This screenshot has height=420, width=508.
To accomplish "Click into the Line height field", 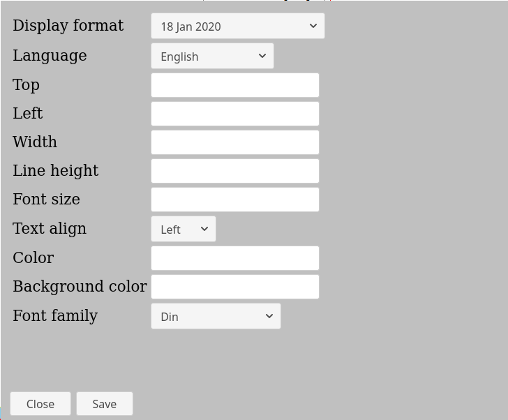I will [x=235, y=172].
